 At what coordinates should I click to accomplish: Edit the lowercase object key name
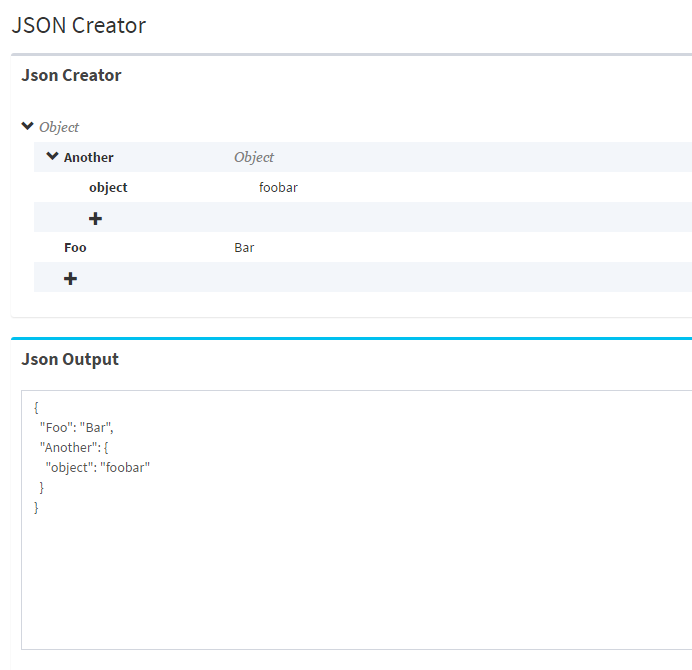click(108, 188)
